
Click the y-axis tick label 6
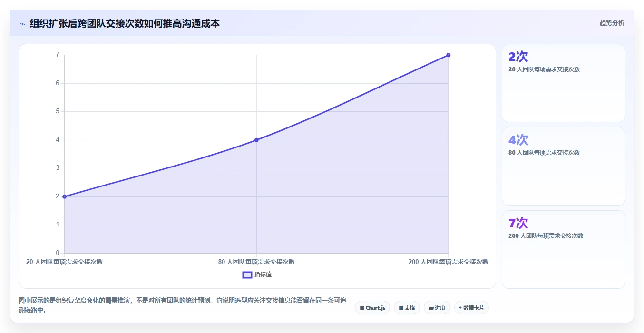[x=58, y=83]
